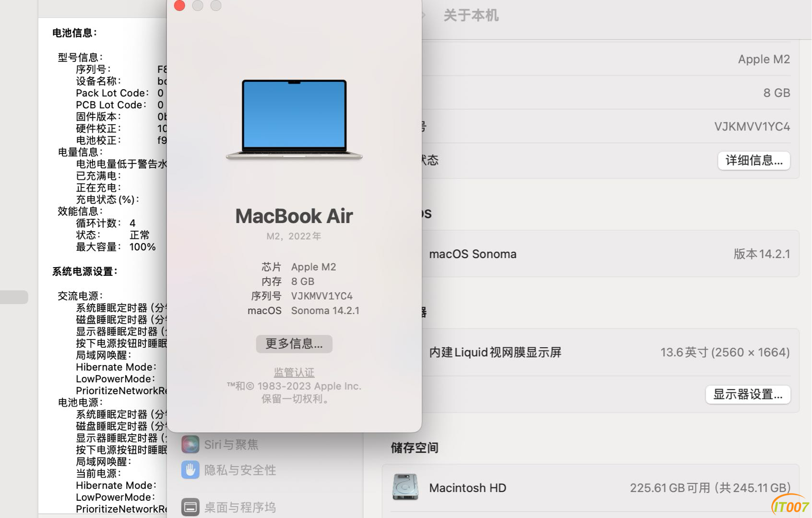The image size is (812, 518).
Task: Click the MacBook Air heading in the About window
Action: pos(294,216)
